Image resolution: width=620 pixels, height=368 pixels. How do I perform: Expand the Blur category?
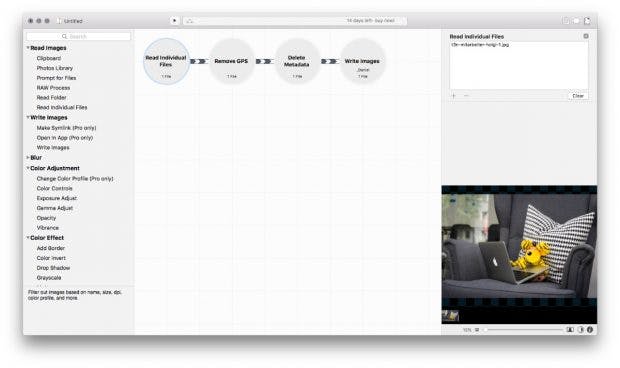pos(28,157)
